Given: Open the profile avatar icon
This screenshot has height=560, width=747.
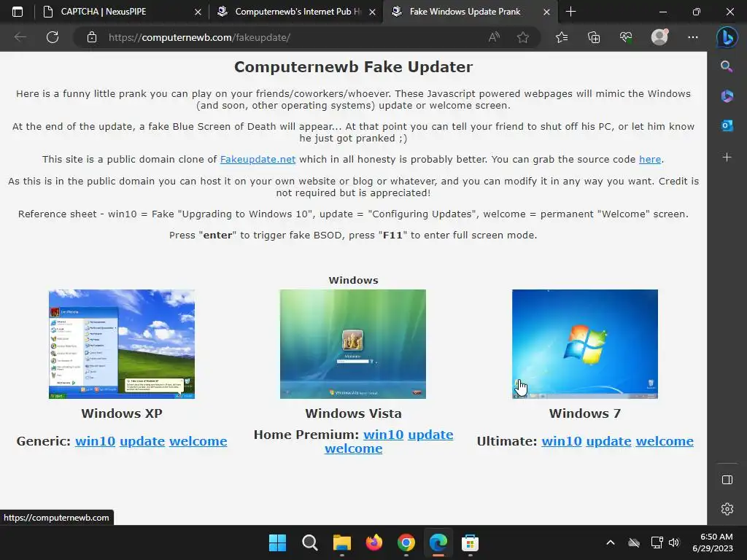Looking at the screenshot, I should (659, 37).
